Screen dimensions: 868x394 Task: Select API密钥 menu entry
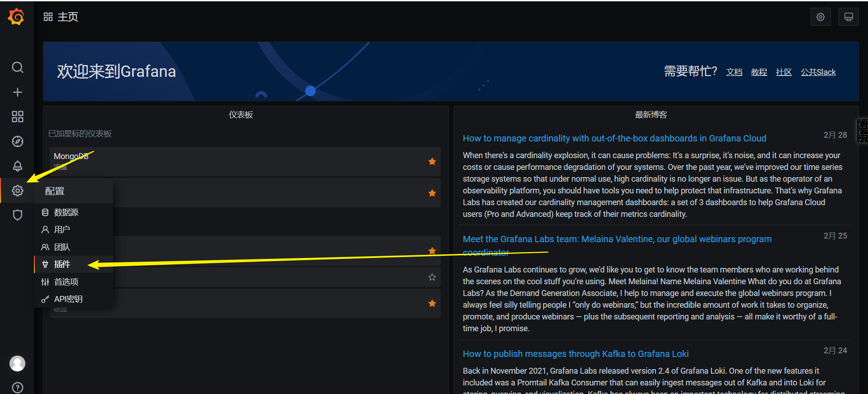click(x=73, y=299)
